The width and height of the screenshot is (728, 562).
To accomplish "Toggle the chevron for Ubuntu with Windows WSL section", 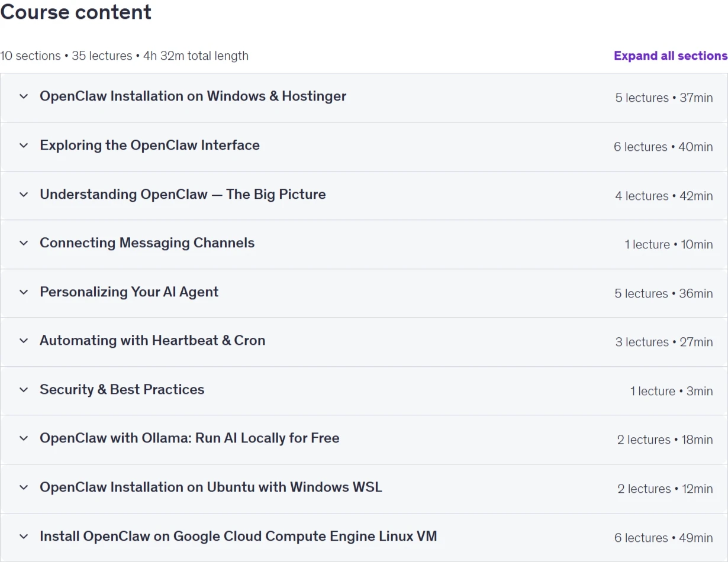I will coord(24,487).
